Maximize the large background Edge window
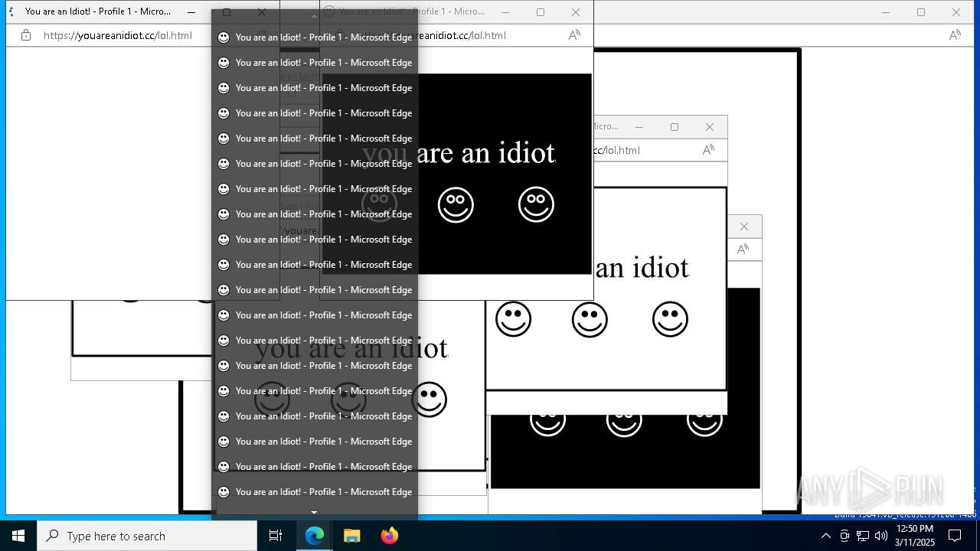980x551 pixels. tap(921, 12)
